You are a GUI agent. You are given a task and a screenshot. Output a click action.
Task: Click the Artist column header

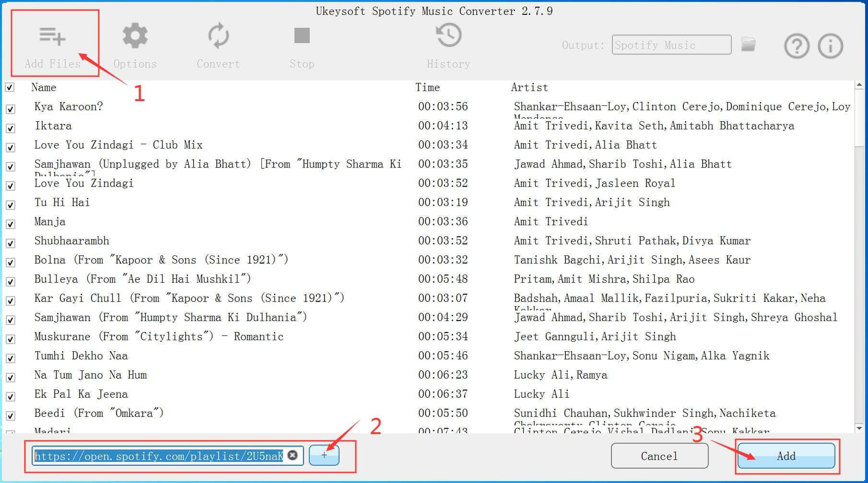tap(529, 87)
